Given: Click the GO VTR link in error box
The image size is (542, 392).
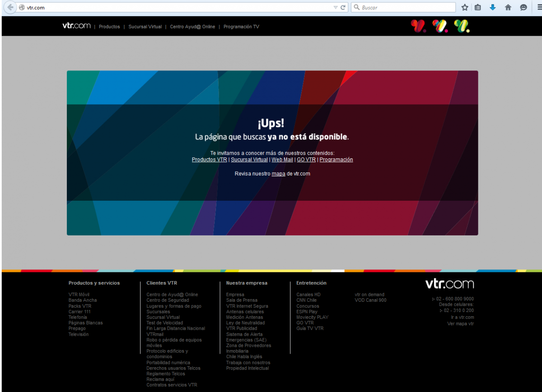Looking at the screenshot, I should click(306, 160).
